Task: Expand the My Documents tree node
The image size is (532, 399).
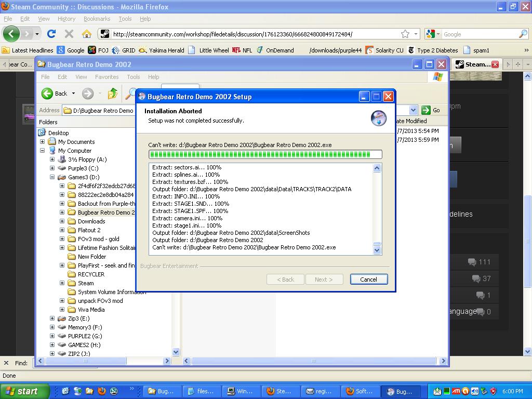Action: coord(43,141)
